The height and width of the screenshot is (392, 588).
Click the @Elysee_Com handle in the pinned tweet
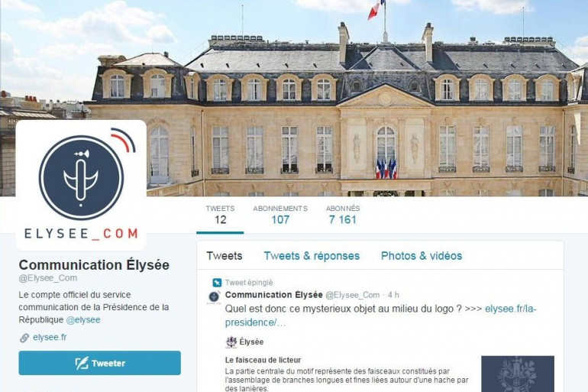pos(353,295)
